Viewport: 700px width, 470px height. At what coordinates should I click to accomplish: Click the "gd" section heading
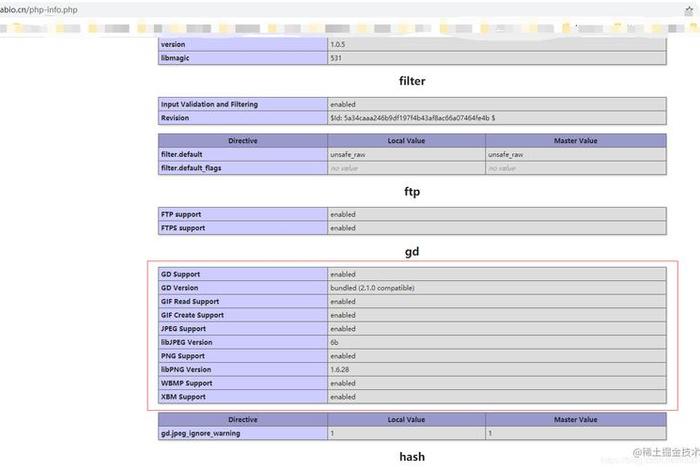[x=412, y=251]
